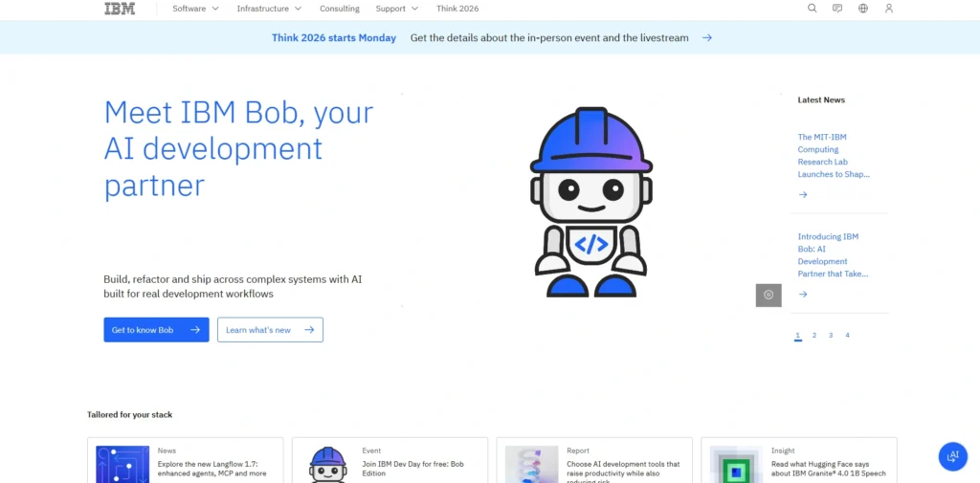Open the chat bubble icon in header
Image resolution: width=980 pixels, height=483 pixels.
coord(837,9)
